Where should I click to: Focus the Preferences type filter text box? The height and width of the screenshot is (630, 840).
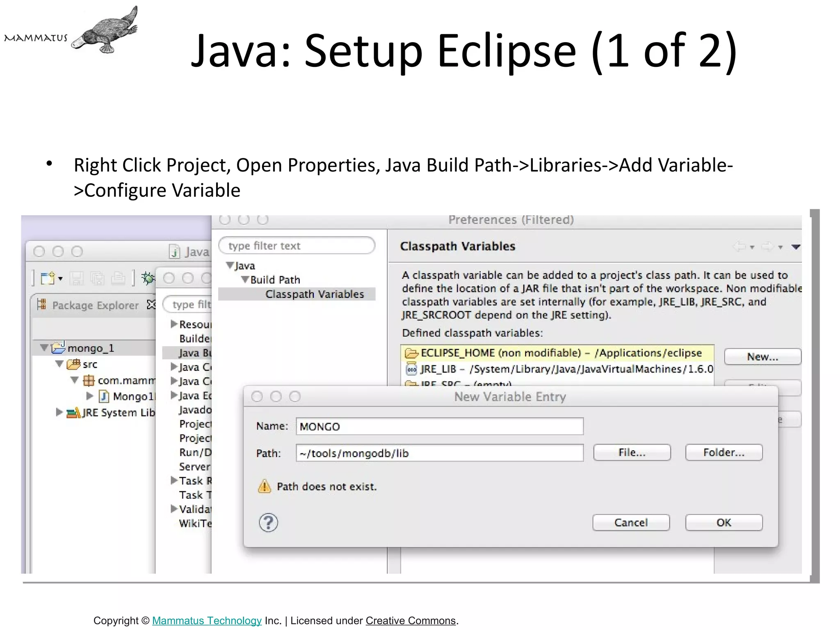coord(297,246)
